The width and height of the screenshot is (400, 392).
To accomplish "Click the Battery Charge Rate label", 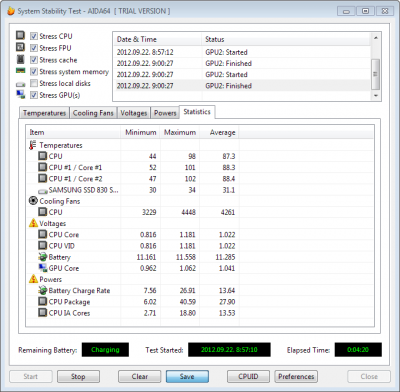I will click(x=79, y=291).
